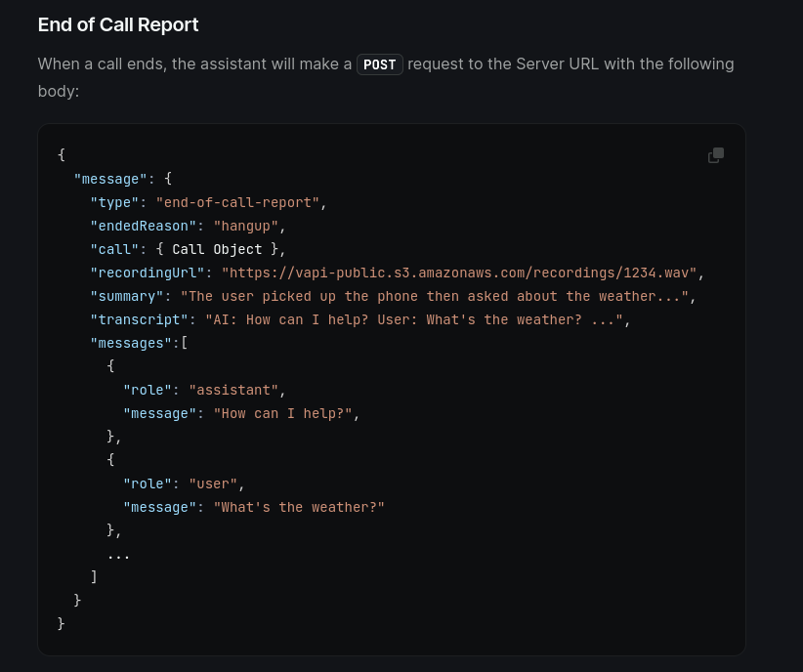Click the recording URL string in code
This screenshot has height=672, width=803.
click(459, 273)
